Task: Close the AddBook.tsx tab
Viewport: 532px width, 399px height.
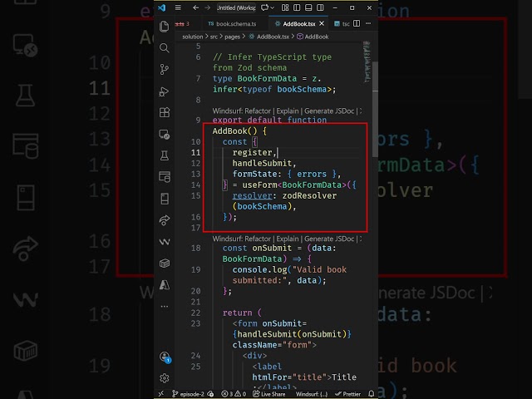Action: click(x=322, y=23)
